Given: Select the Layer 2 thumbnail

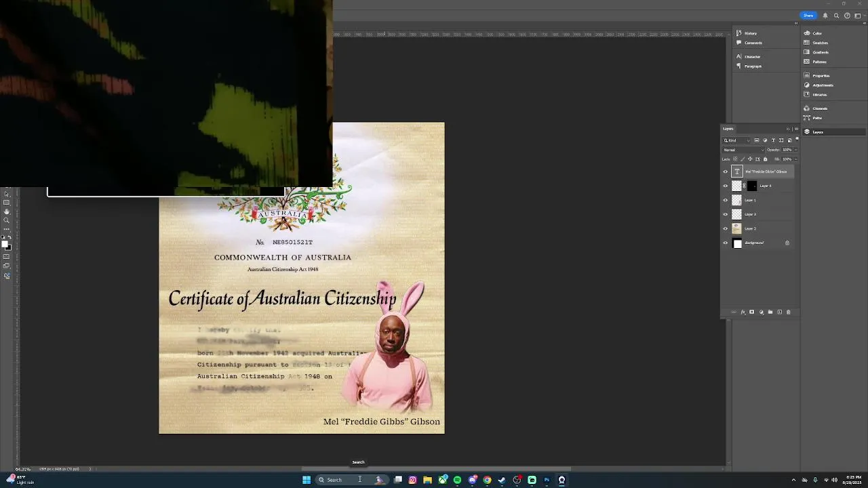Looking at the screenshot, I should (737, 228).
